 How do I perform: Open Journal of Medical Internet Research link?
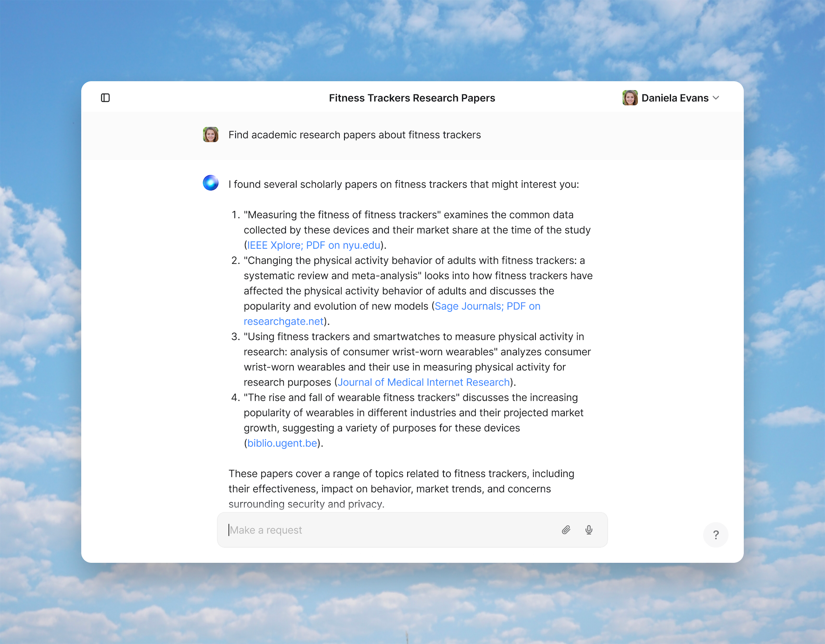424,383
